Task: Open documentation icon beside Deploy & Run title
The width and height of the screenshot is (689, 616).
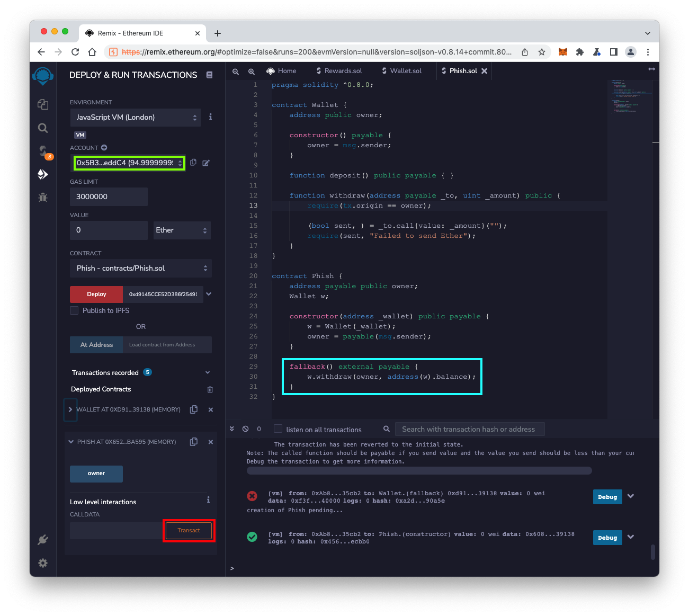Action: click(209, 75)
